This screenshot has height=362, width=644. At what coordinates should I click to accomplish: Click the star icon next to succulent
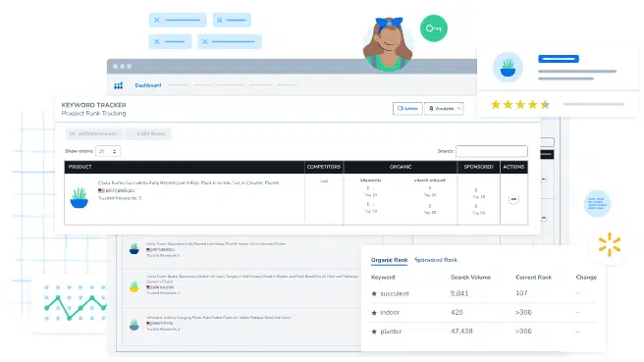pyautogui.click(x=374, y=294)
